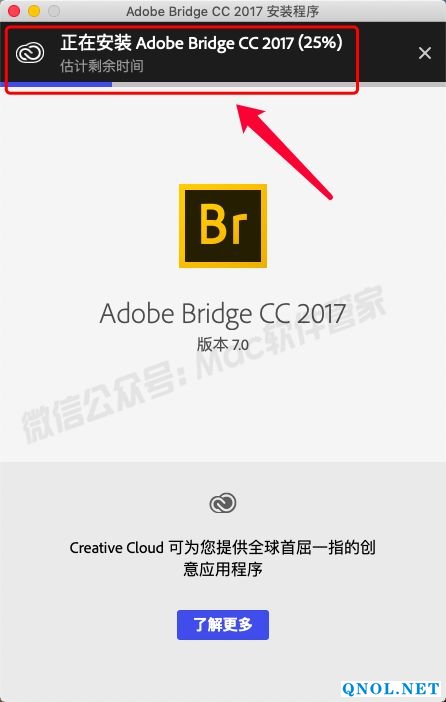
Task: Click the yellow Br Bridge app logo
Action: pos(223,226)
